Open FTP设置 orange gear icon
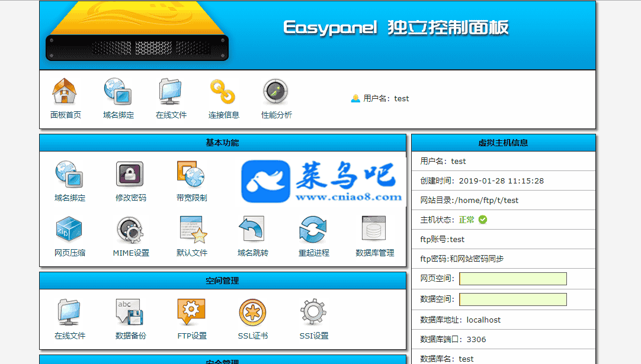641x364 pixels. (192, 313)
